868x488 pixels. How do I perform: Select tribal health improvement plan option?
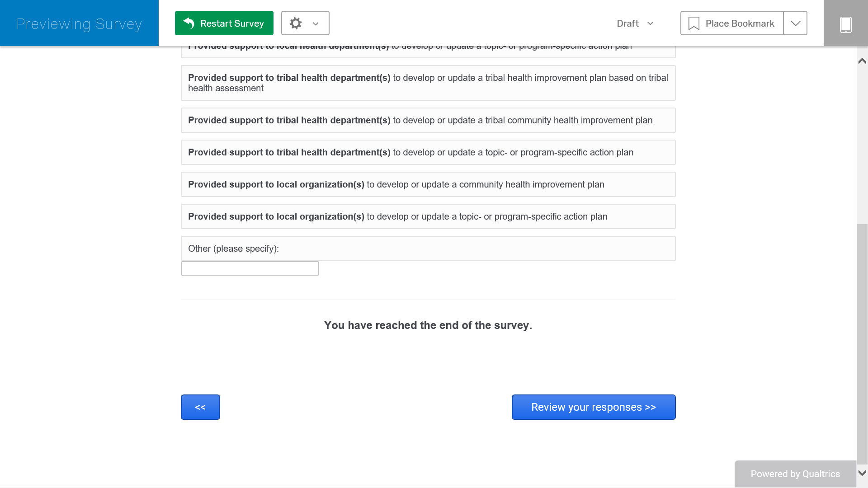pyautogui.click(x=428, y=83)
